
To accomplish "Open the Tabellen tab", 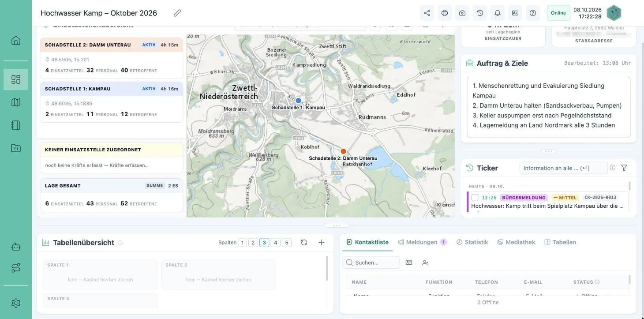I will tap(560, 242).
